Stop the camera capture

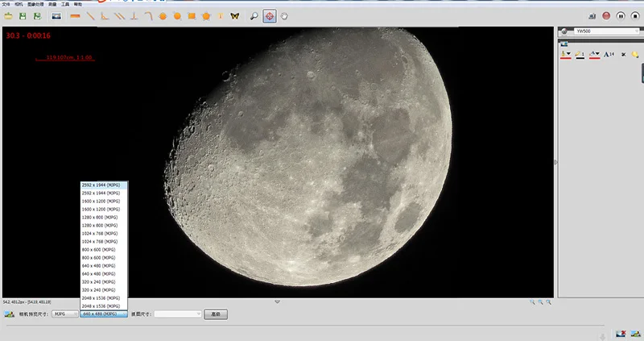(635, 15)
